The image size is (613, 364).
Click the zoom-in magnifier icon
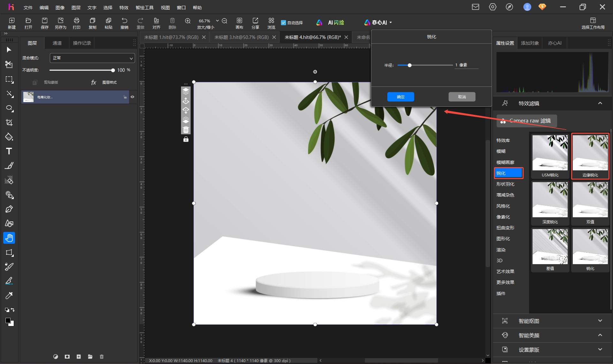coord(188,21)
